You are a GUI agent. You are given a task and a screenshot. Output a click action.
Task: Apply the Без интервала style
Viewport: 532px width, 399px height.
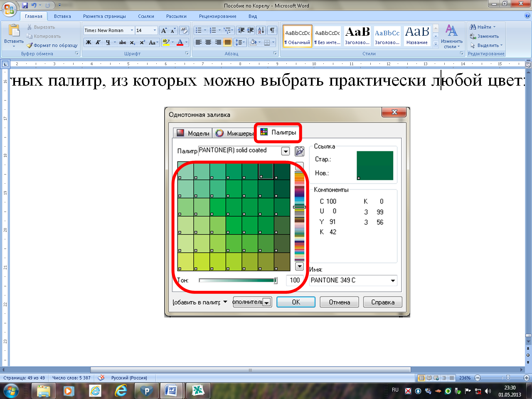coord(328,36)
